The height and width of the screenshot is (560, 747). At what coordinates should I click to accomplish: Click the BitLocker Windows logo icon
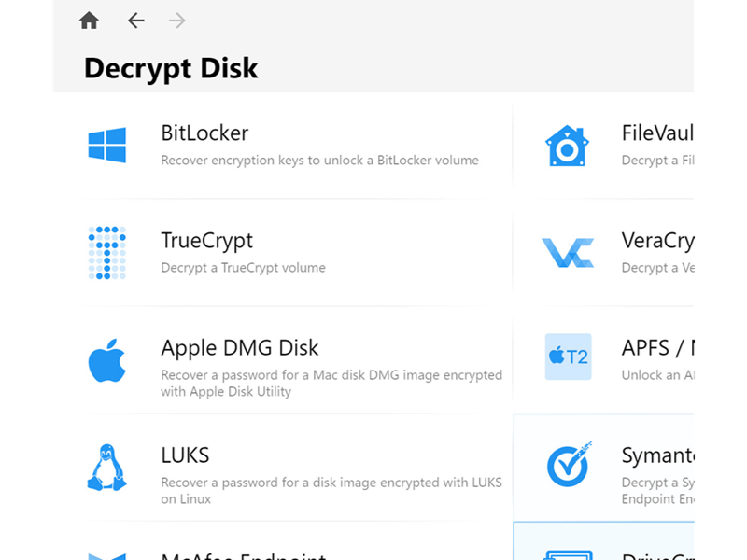coord(107,146)
